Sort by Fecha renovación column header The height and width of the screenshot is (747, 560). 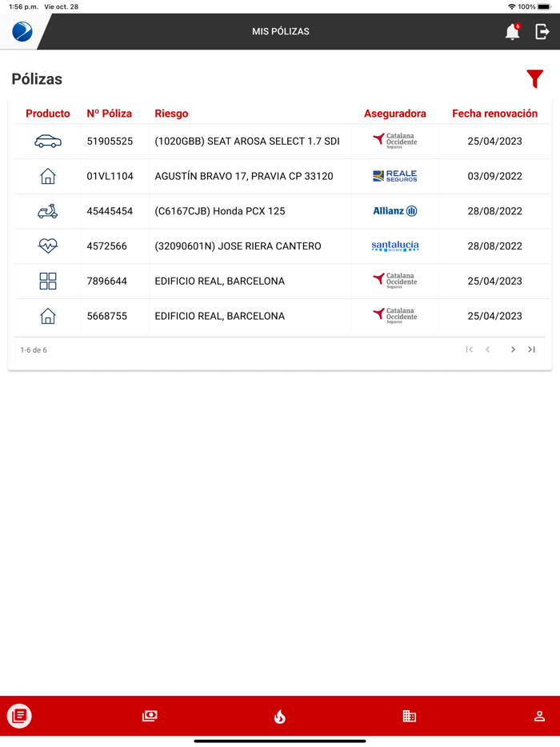pos(494,114)
